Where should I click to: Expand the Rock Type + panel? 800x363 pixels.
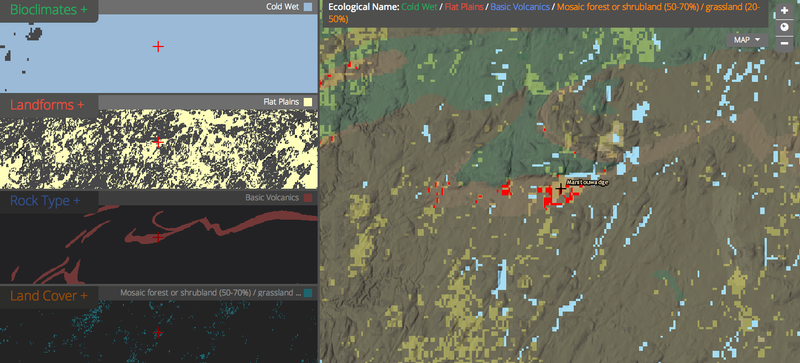(45, 201)
